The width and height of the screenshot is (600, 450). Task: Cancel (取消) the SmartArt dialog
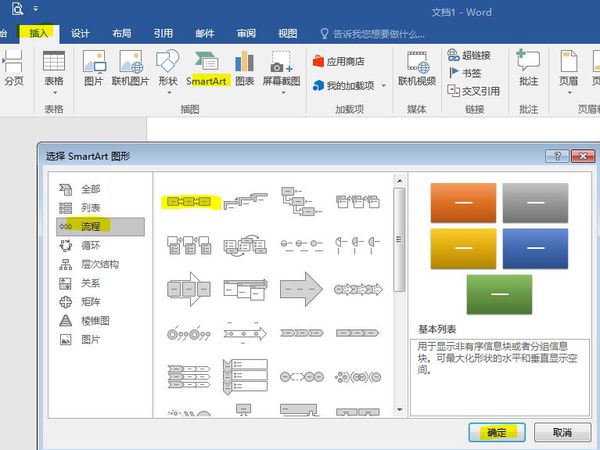tap(562, 432)
